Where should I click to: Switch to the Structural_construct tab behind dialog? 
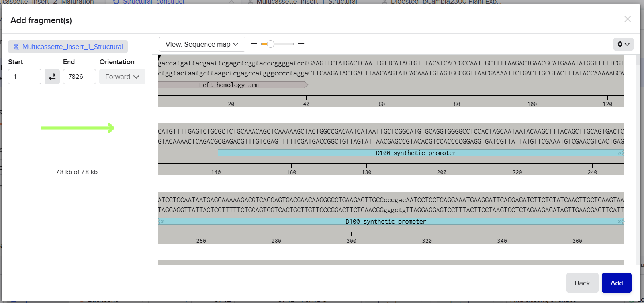coord(153,2)
